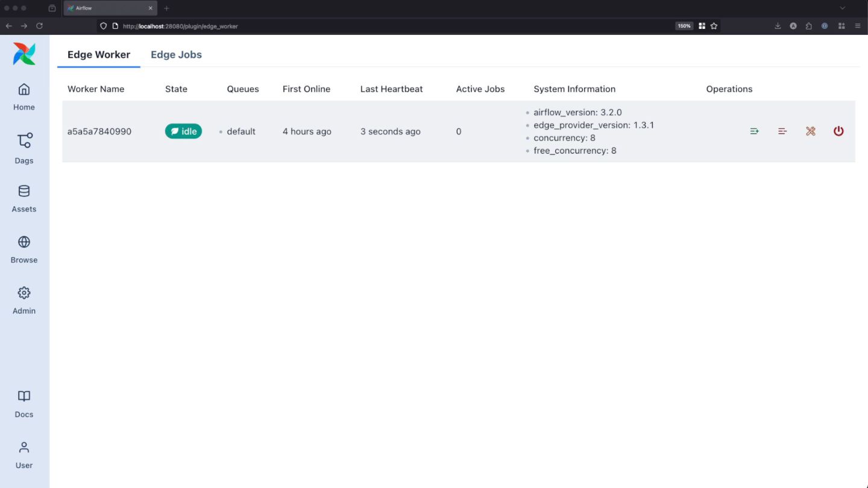Open the Docs book menu

point(24,404)
